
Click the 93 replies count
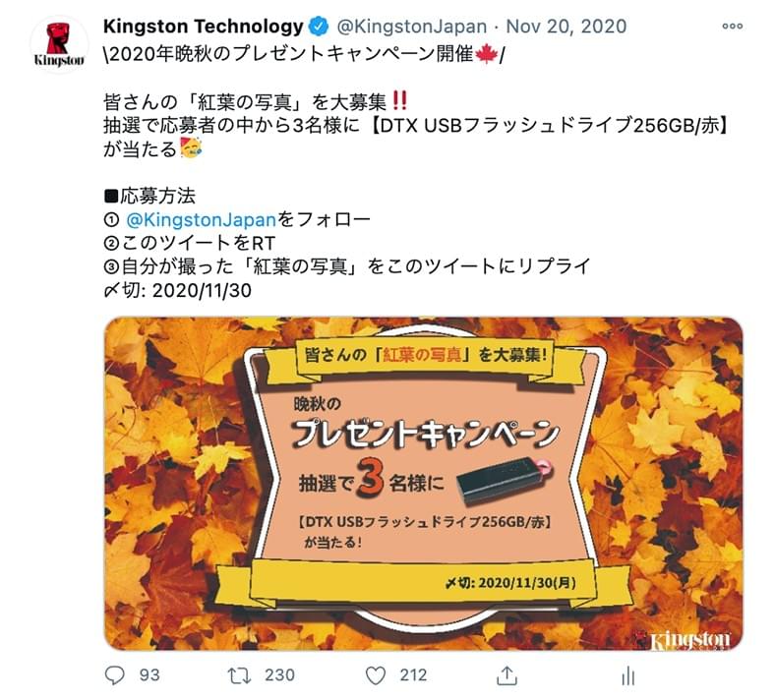149,675
